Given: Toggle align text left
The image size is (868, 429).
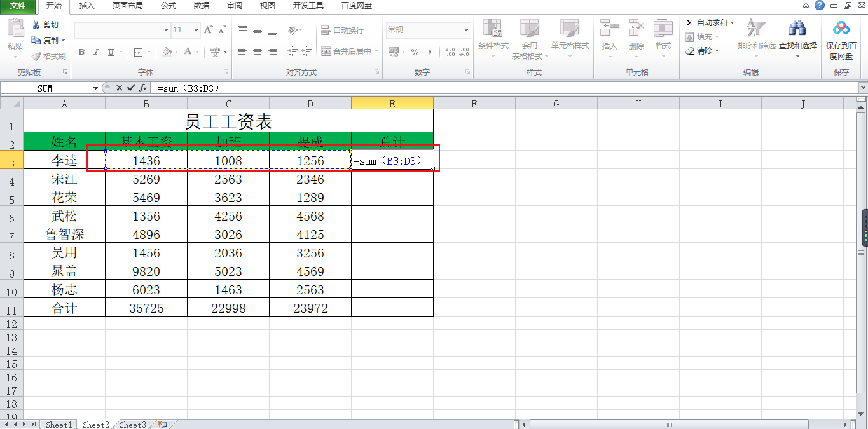Looking at the screenshot, I should click(243, 51).
